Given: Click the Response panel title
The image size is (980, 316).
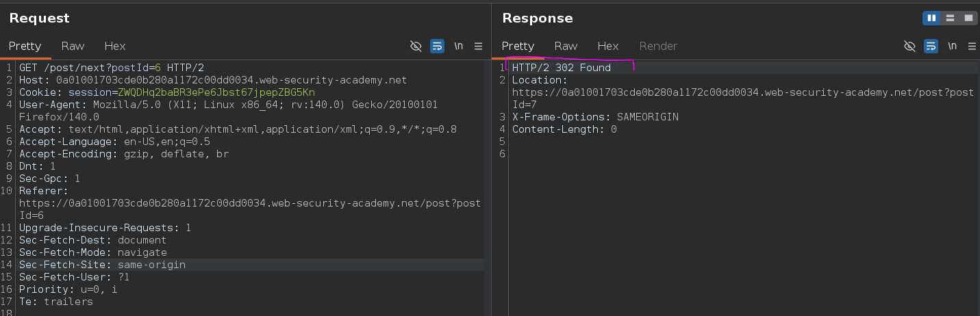Looking at the screenshot, I should click(x=538, y=18).
